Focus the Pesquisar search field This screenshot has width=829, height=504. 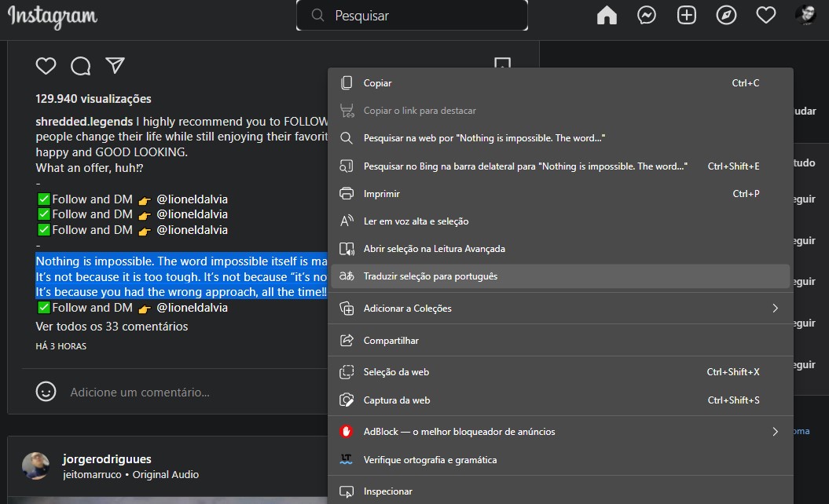[x=412, y=16]
